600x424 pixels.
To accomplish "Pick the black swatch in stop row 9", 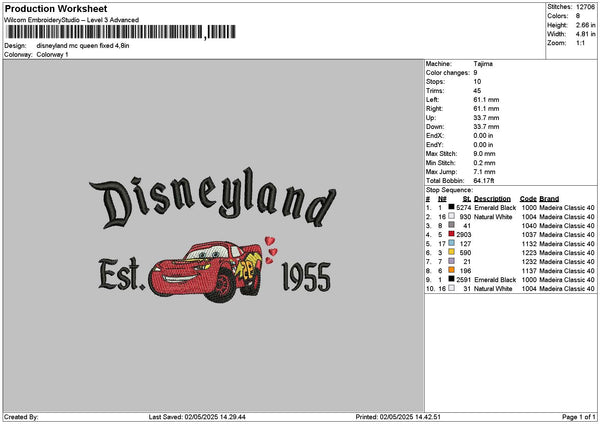I will (452, 279).
